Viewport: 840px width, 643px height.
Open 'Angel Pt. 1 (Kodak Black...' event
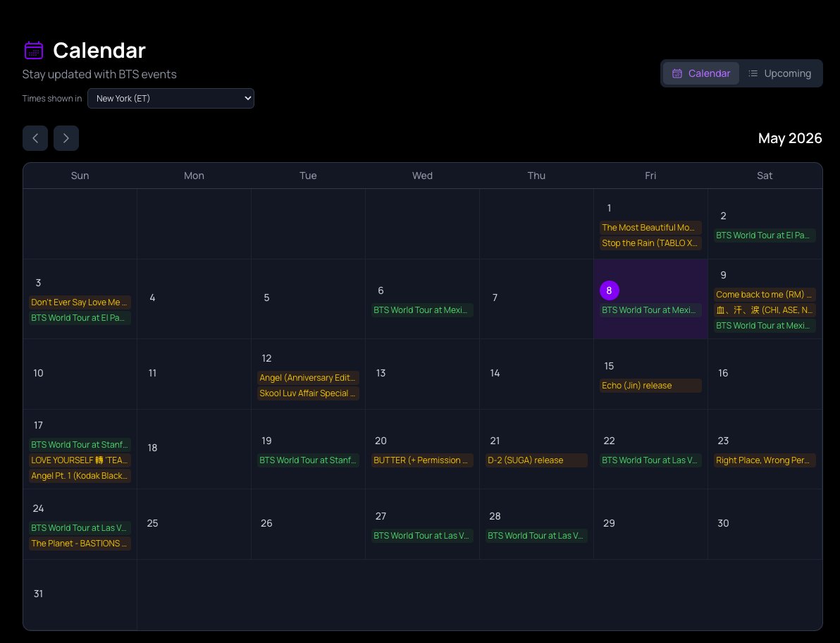click(80, 476)
